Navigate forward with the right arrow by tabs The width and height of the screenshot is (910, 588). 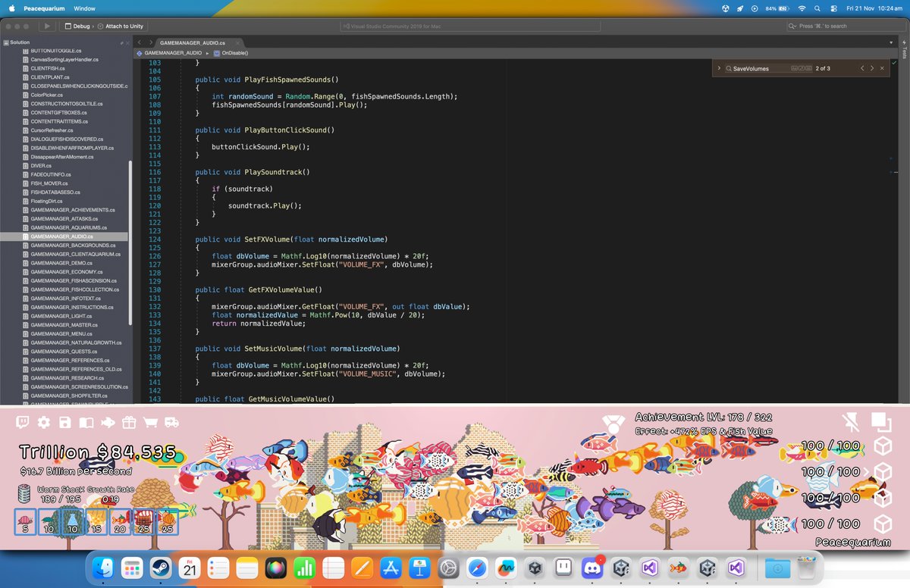coord(152,43)
